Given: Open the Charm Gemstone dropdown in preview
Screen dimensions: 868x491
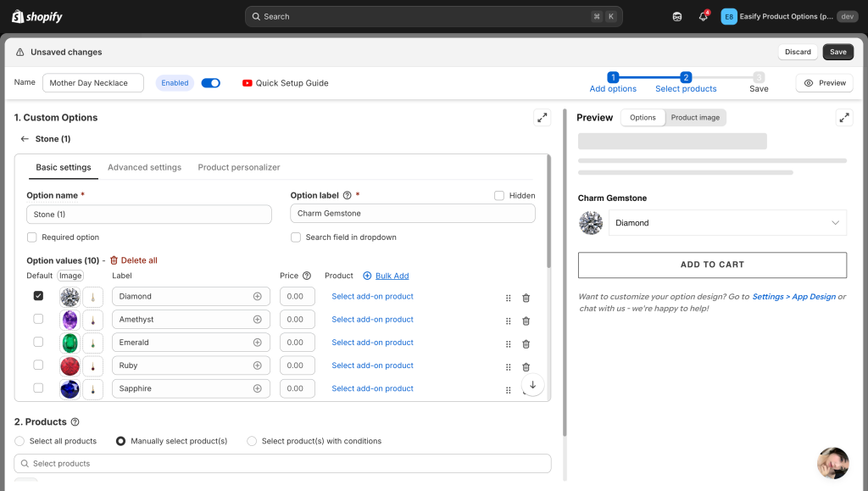Looking at the screenshot, I should 726,223.
